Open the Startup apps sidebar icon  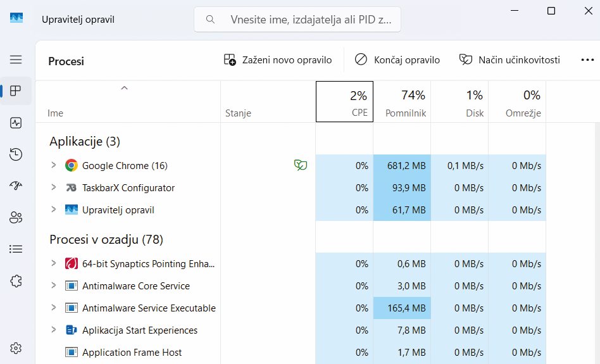coord(16,185)
